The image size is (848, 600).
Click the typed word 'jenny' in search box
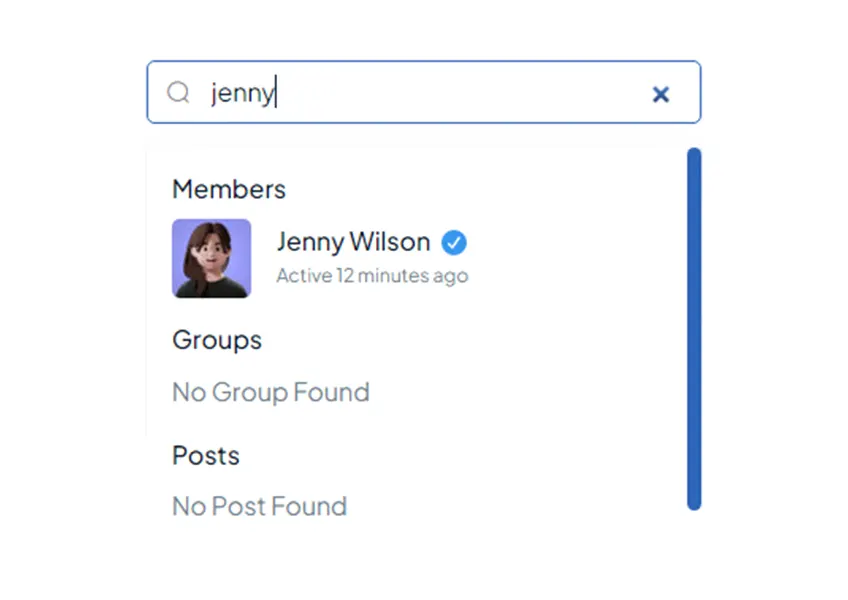point(243,93)
